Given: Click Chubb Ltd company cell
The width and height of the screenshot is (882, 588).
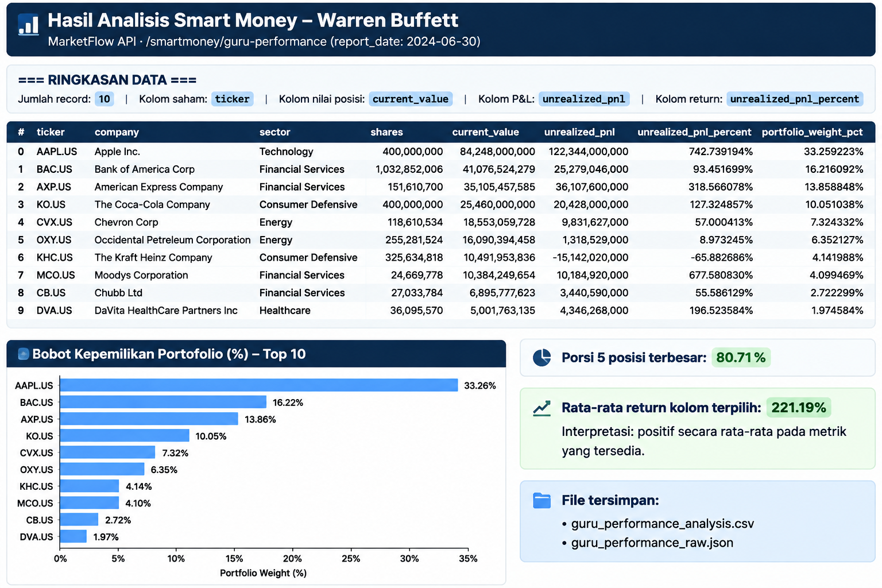Looking at the screenshot, I should (x=118, y=293).
